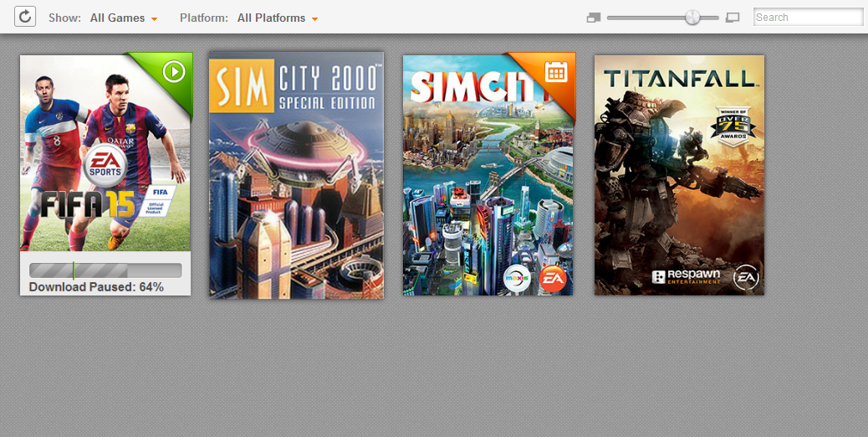Open the Platform All Platforms dropdown
868x437 pixels.
pos(278,18)
